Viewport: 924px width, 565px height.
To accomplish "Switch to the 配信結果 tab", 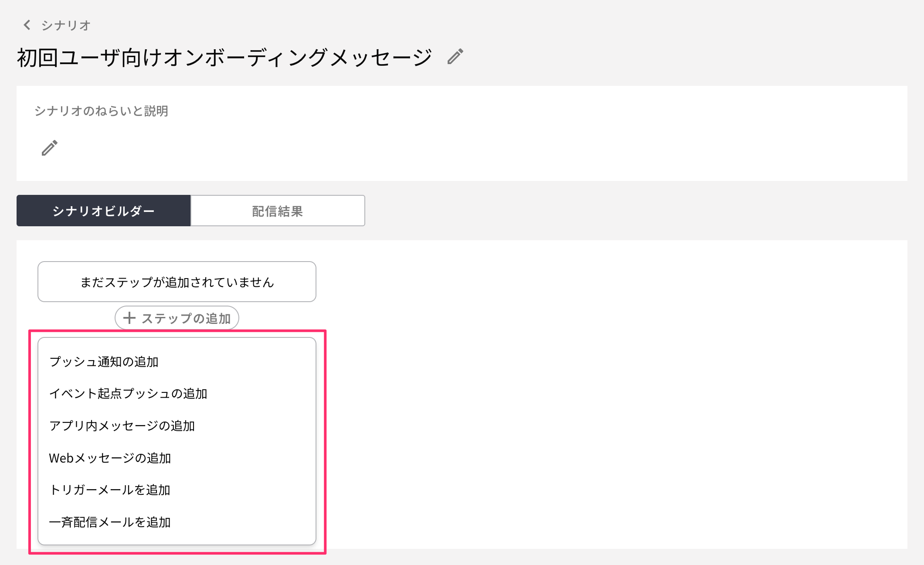I will click(x=278, y=211).
